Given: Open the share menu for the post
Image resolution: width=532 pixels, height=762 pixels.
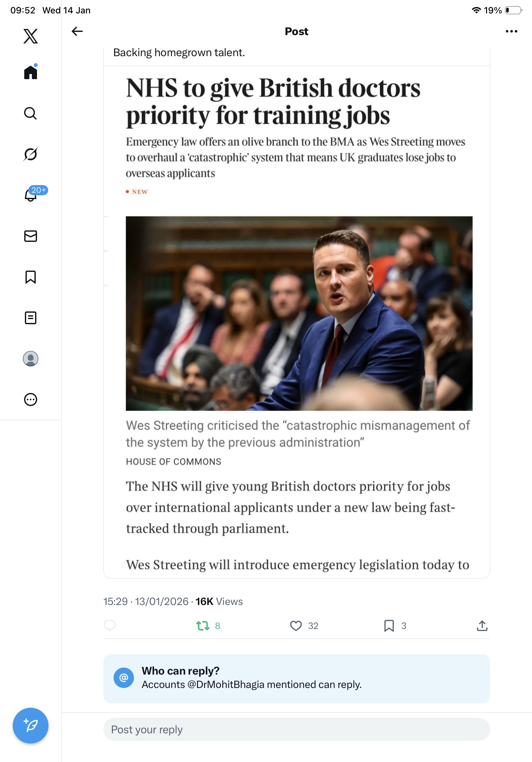Looking at the screenshot, I should point(482,626).
